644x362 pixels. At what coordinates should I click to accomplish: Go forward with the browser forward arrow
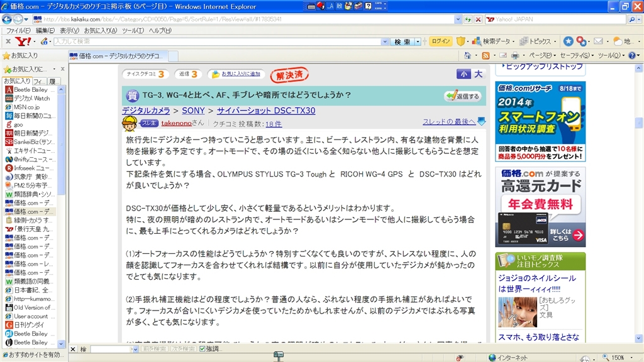pyautogui.click(x=18, y=19)
